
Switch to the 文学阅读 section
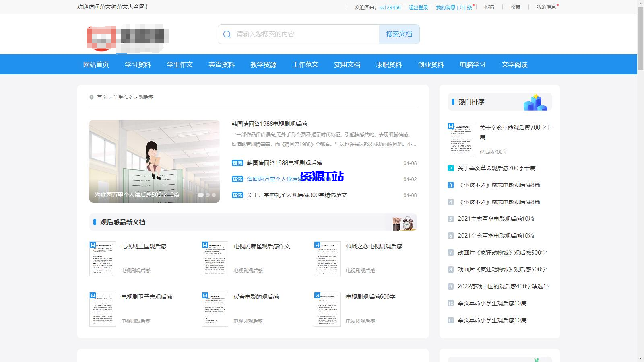(515, 64)
